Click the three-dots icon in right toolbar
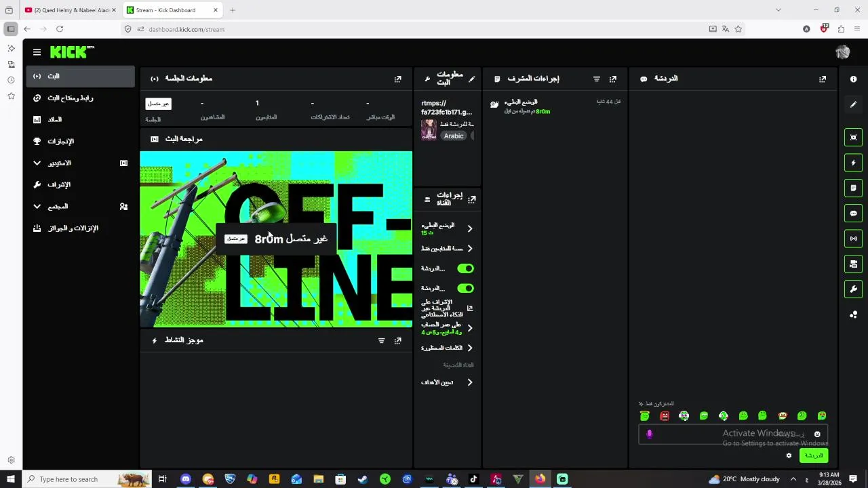This screenshot has height=488, width=868. [853, 314]
